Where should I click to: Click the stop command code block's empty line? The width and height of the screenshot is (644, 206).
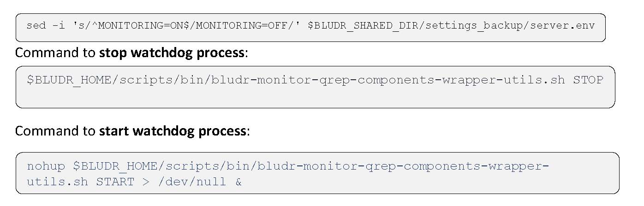coord(315,97)
